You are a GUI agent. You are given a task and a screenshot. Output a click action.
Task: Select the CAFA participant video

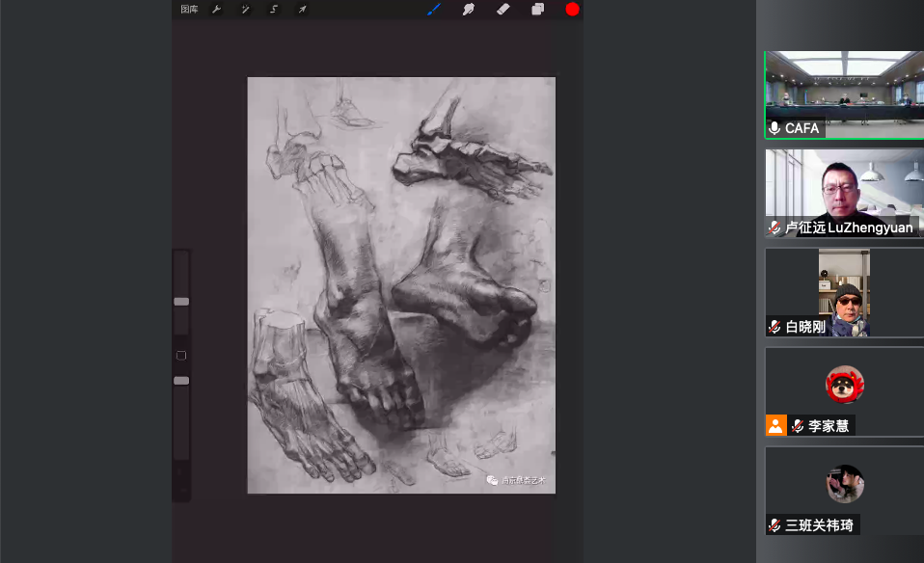[844, 94]
